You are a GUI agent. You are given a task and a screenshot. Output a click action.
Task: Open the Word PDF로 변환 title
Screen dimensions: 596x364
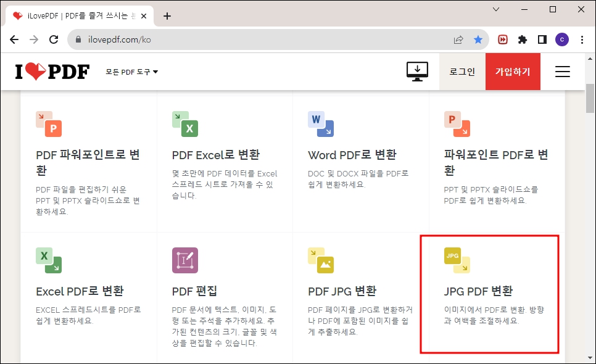coord(352,155)
